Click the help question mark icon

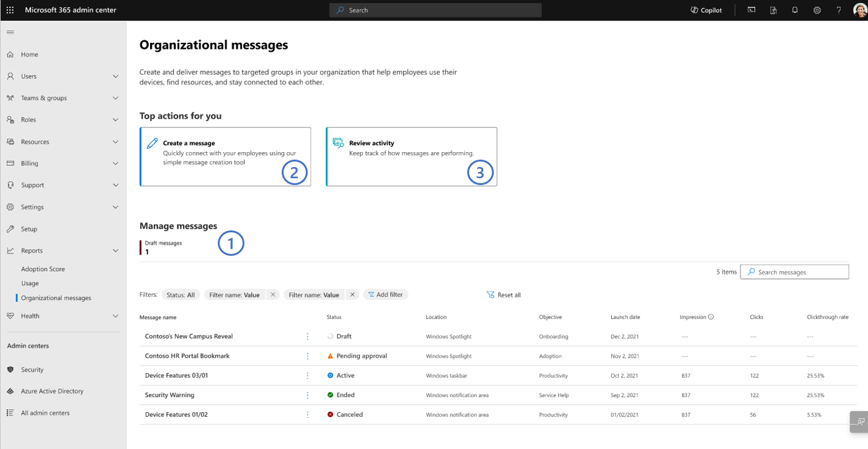coord(839,10)
